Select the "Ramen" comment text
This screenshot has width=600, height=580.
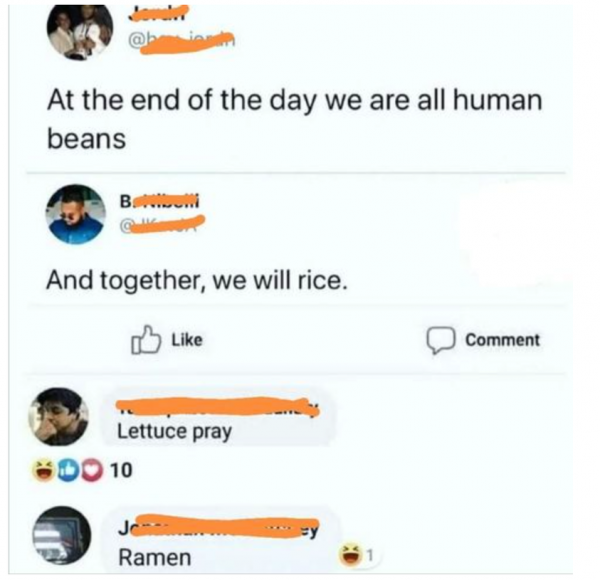(150, 557)
